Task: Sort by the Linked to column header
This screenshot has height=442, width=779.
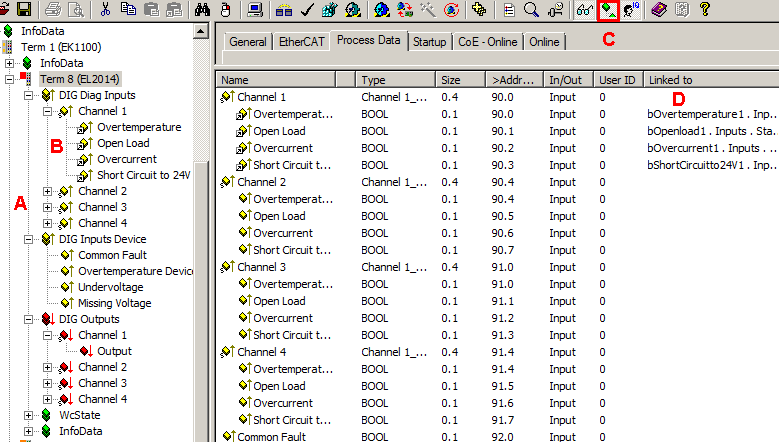Action: 711,79
